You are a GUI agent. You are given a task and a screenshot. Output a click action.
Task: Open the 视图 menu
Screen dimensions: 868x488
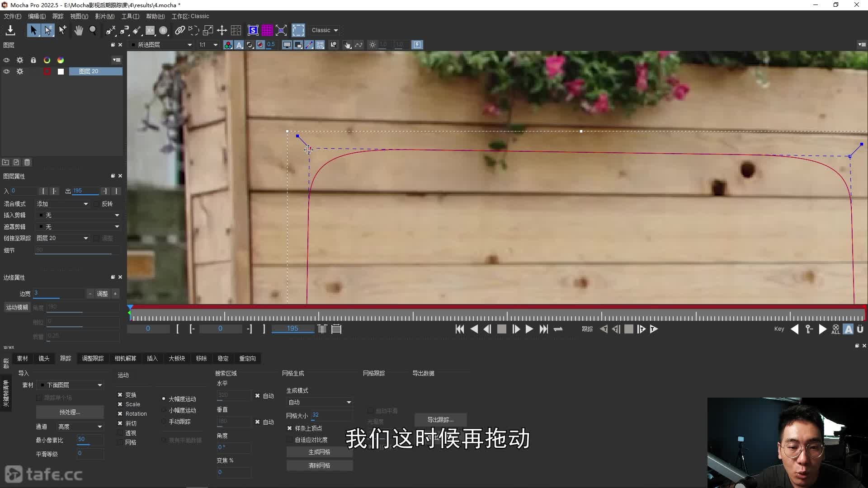(x=79, y=16)
